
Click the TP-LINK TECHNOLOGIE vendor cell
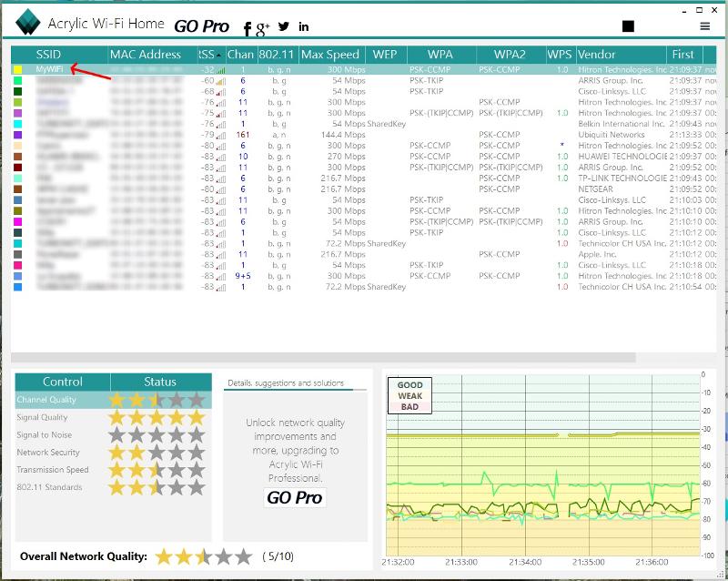pos(622,178)
